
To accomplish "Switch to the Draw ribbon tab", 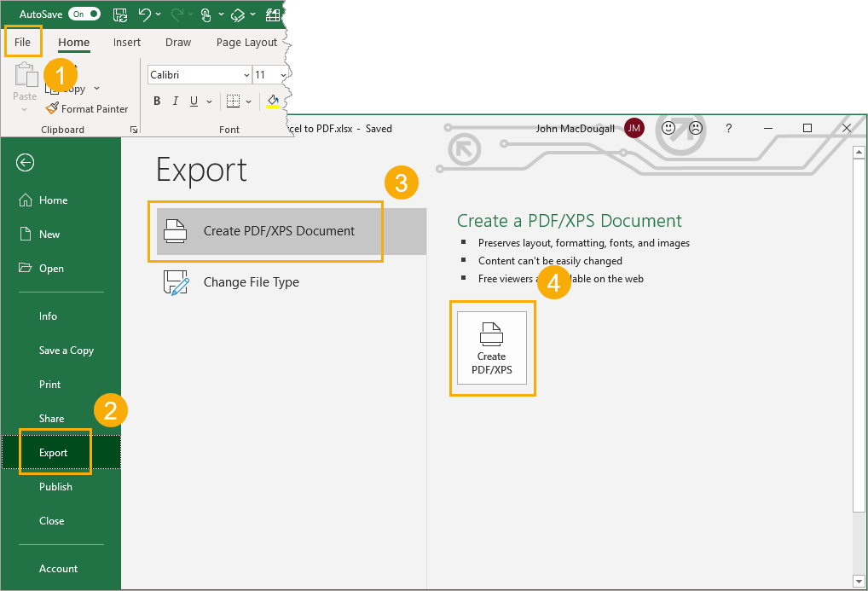I will [x=178, y=42].
